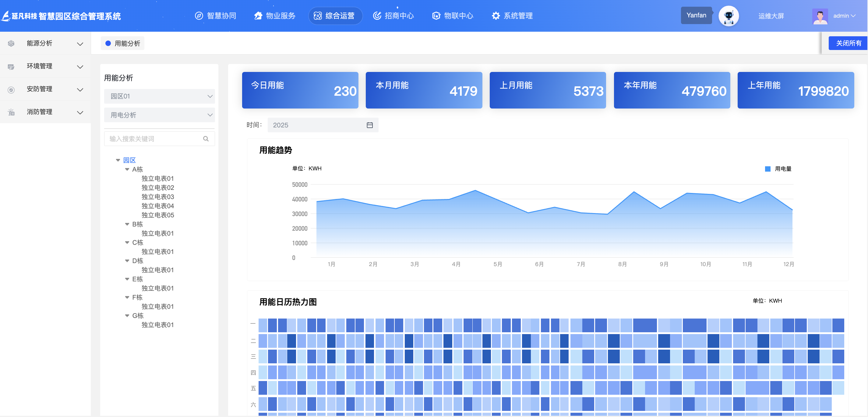This screenshot has height=417, width=868.
Task: Collapse the B栋 tree node triangle
Action: coord(127,224)
